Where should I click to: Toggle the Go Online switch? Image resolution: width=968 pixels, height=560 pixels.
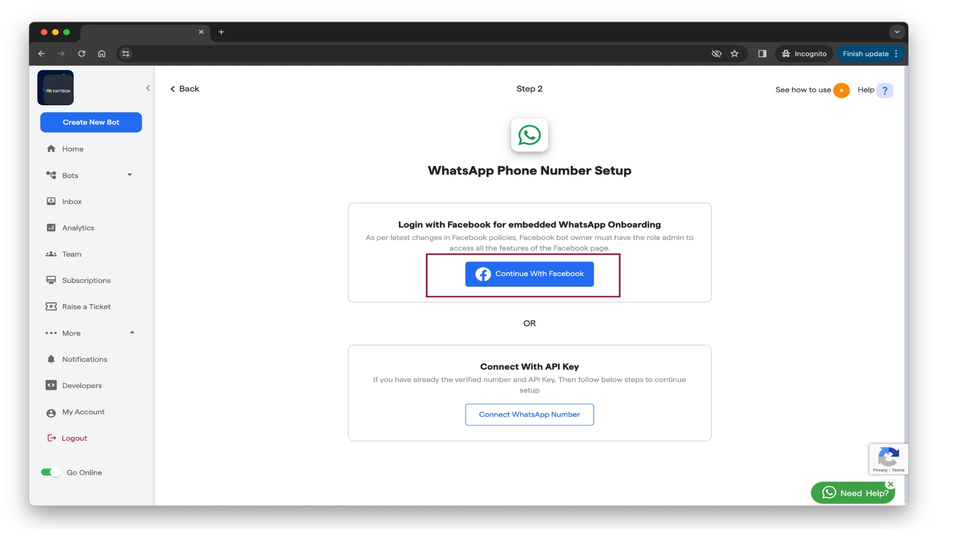(x=50, y=472)
